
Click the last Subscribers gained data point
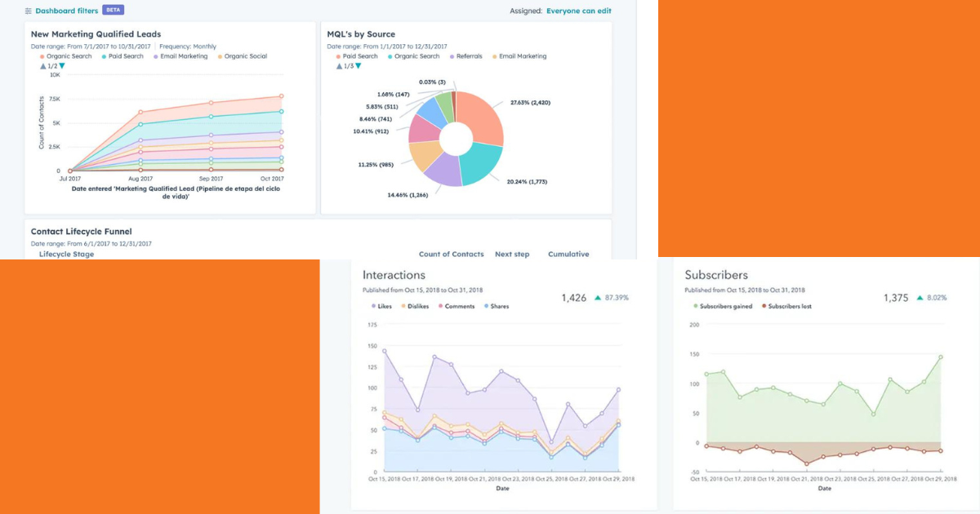coord(941,357)
